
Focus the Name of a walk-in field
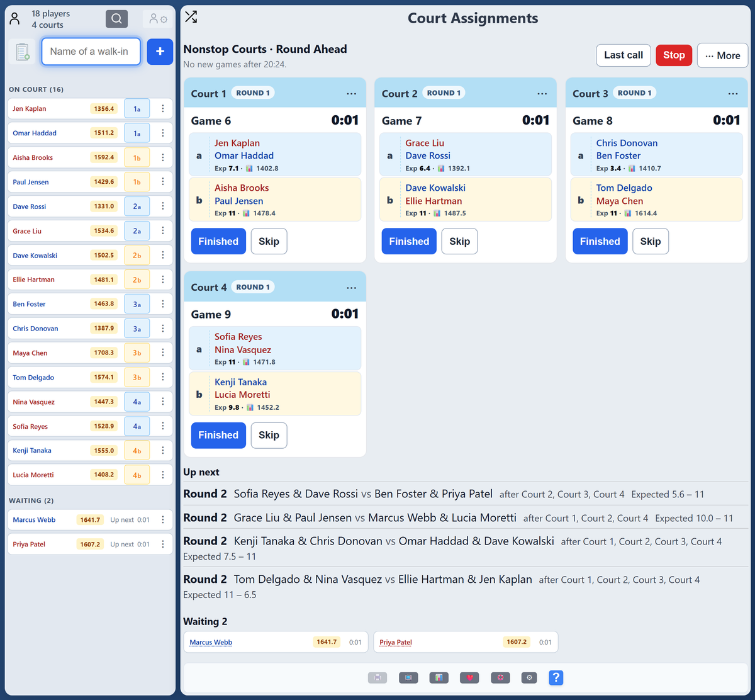click(91, 52)
